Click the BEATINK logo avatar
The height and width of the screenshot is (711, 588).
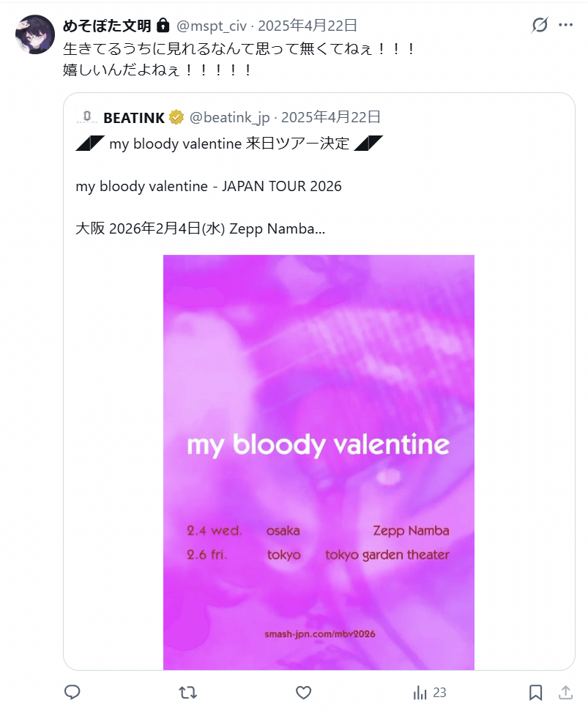tap(86, 116)
